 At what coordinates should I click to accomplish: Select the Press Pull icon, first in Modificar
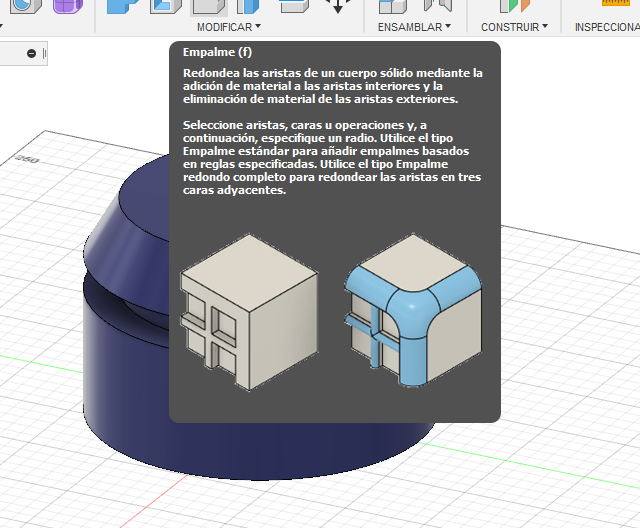tap(122, 6)
